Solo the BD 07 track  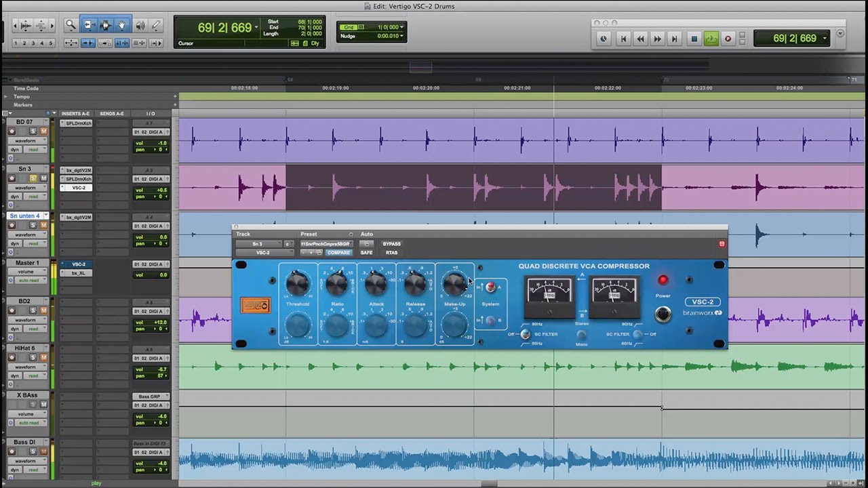(x=33, y=131)
